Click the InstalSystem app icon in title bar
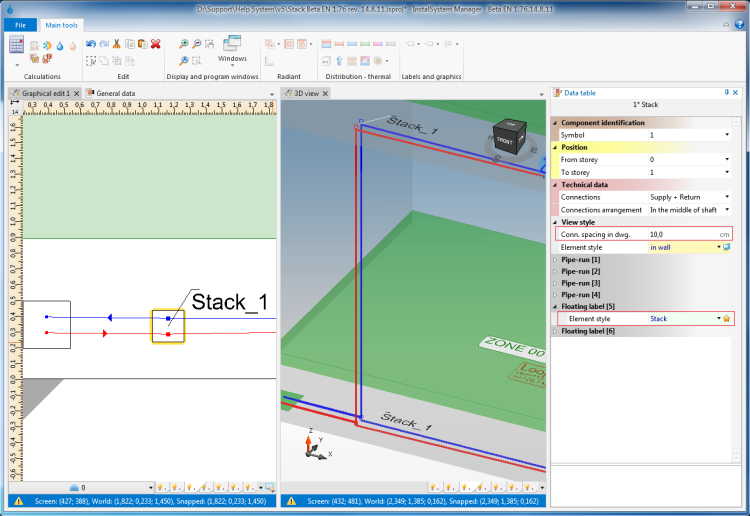This screenshot has width=750, height=516. [x=10, y=9]
